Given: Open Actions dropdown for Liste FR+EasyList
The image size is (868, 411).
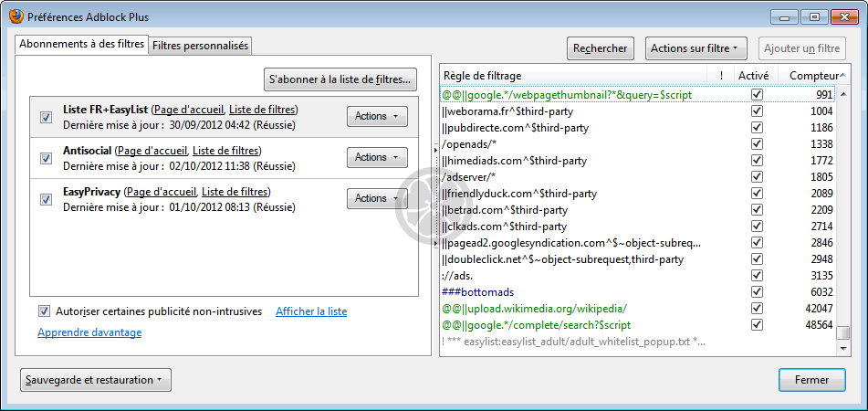Looking at the screenshot, I should pos(377,116).
